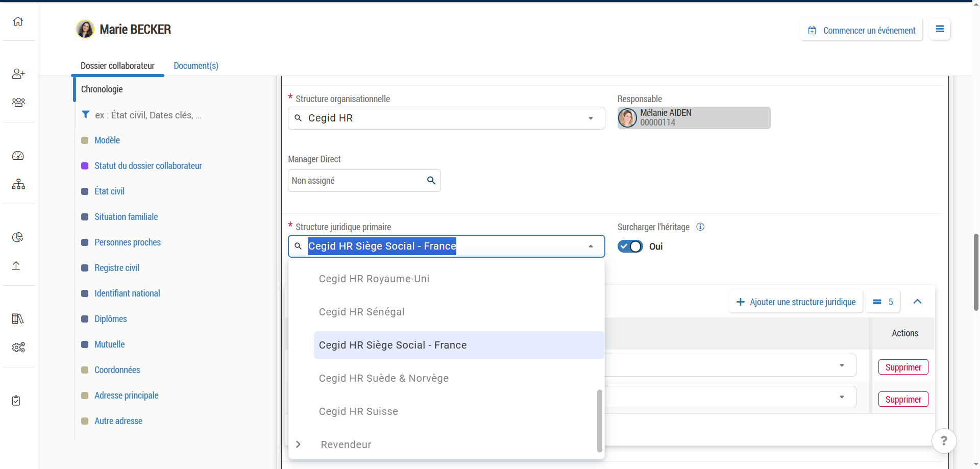Click the info icon beside Surcharger l'héritage
Viewport: 980px width, 469px height.
pyautogui.click(x=700, y=227)
